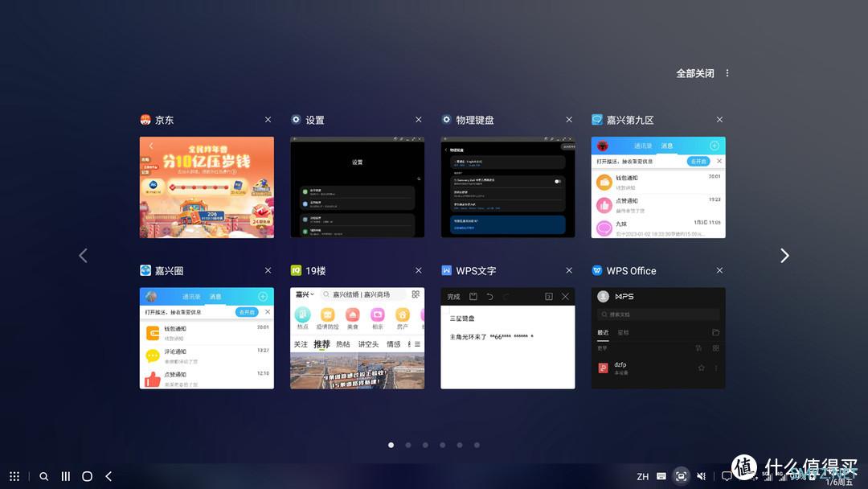Open the WPS Office app thumbnail

click(x=658, y=338)
